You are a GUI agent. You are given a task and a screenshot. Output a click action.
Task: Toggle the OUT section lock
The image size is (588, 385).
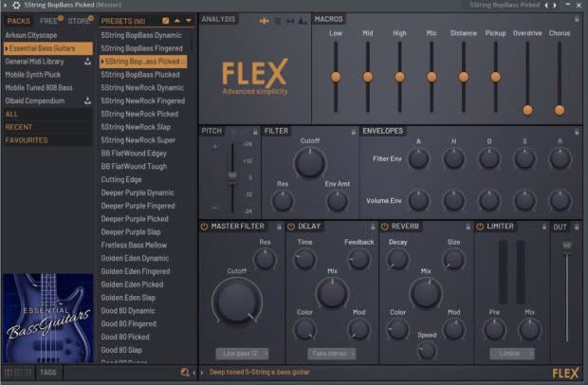[577, 227]
